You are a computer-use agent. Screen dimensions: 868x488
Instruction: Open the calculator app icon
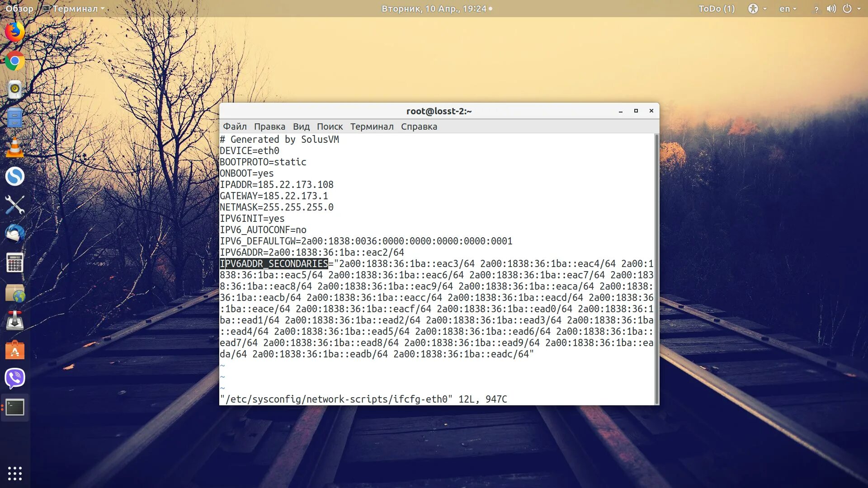[14, 263]
